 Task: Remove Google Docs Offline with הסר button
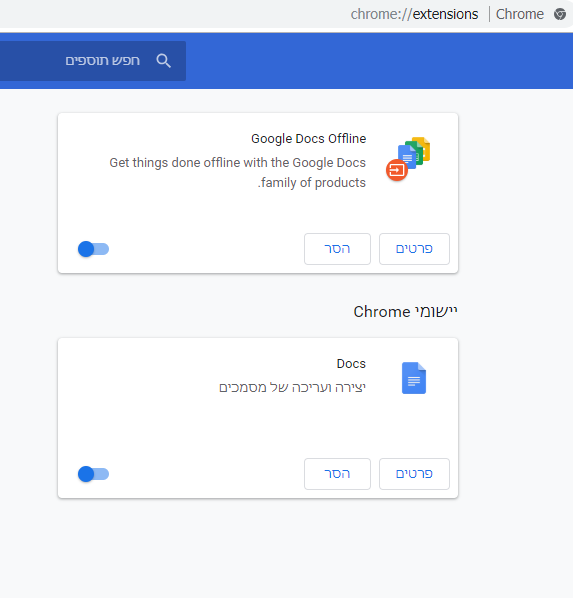(x=337, y=249)
